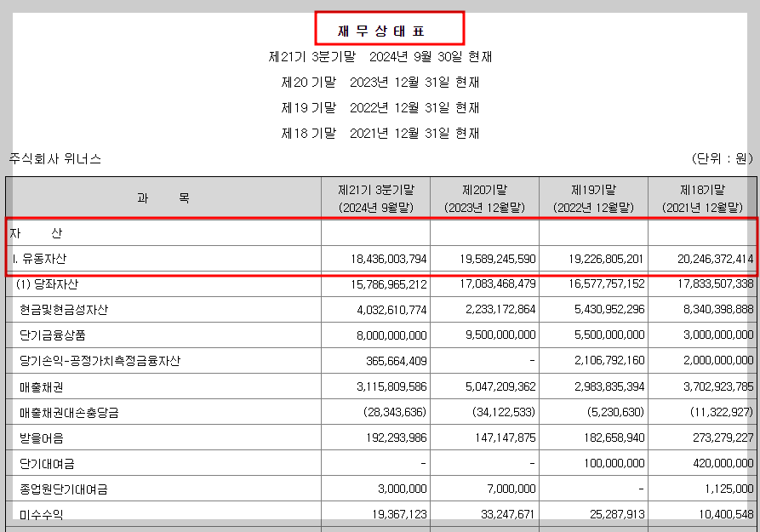This screenshot has width=760, height=532.
Task: Select value 1,125,000 for 종업원단기대여금
Action: (x=729, y=489)
